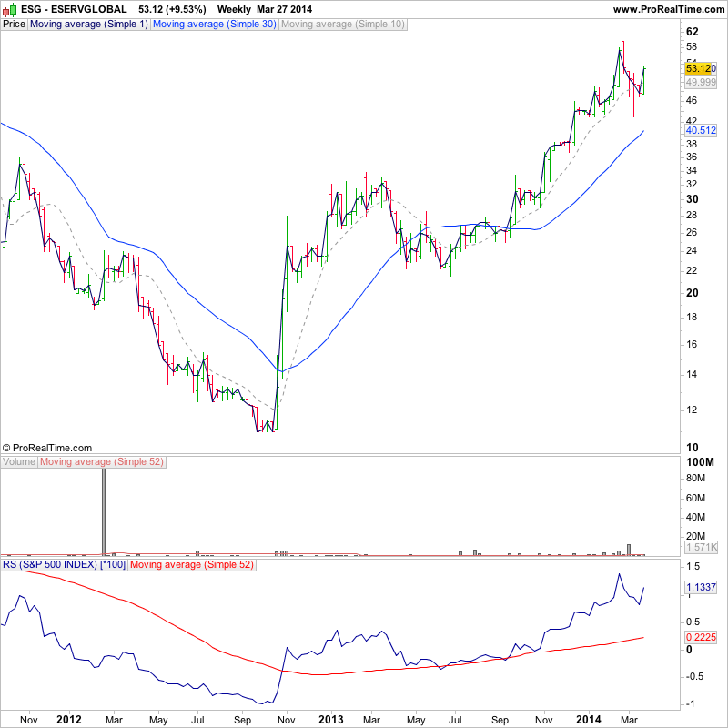The height and width of the screenshot is (728, 728).
Task: Select the Price indicator label
Action: (x=14, y=25)
